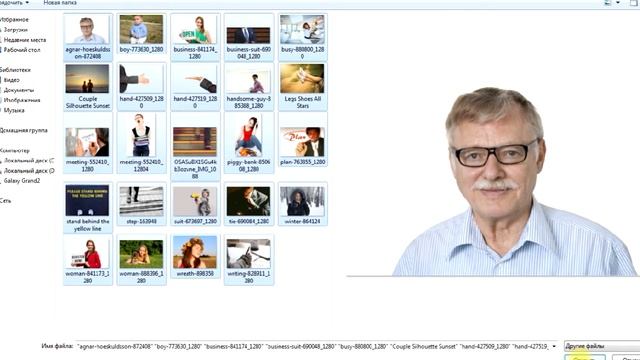This screenshot has width=640, height=360.
Task: Open the view options dropdown arrow
Action: pyautogui.click(x=618, y=2)
